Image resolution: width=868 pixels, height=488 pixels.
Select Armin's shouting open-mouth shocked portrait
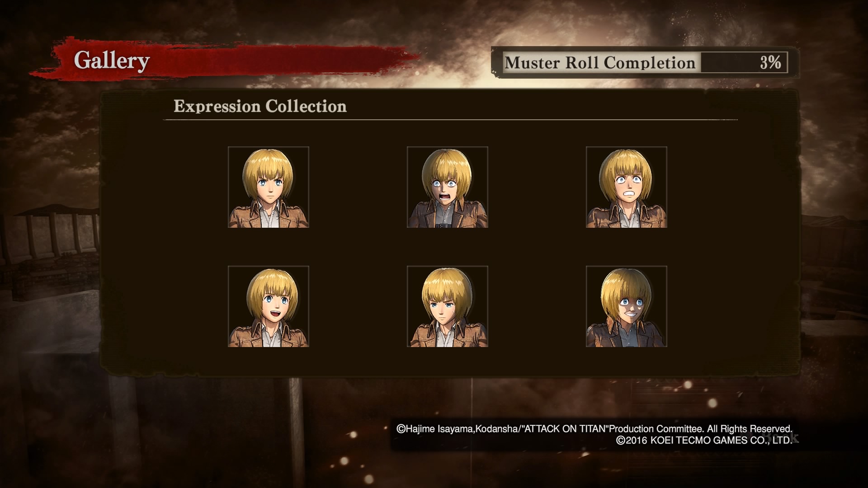[x=448, y=187]
